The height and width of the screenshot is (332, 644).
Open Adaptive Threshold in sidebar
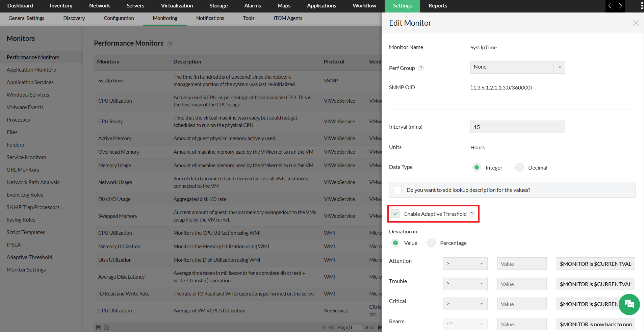(x=29, y=257)
